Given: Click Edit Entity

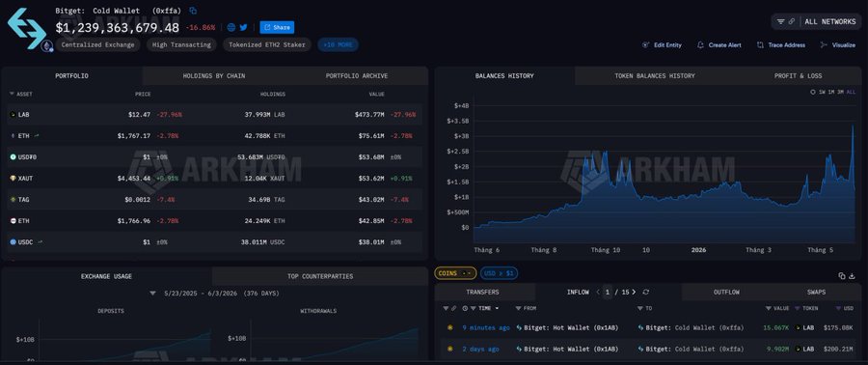Looking at the screenshot, I should click(662, 44).
